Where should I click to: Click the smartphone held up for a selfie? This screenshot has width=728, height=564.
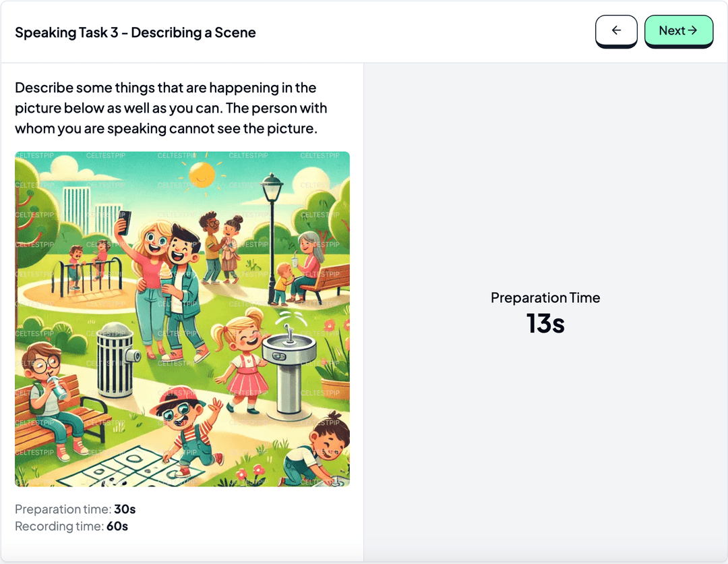click(x=125, y=222)
